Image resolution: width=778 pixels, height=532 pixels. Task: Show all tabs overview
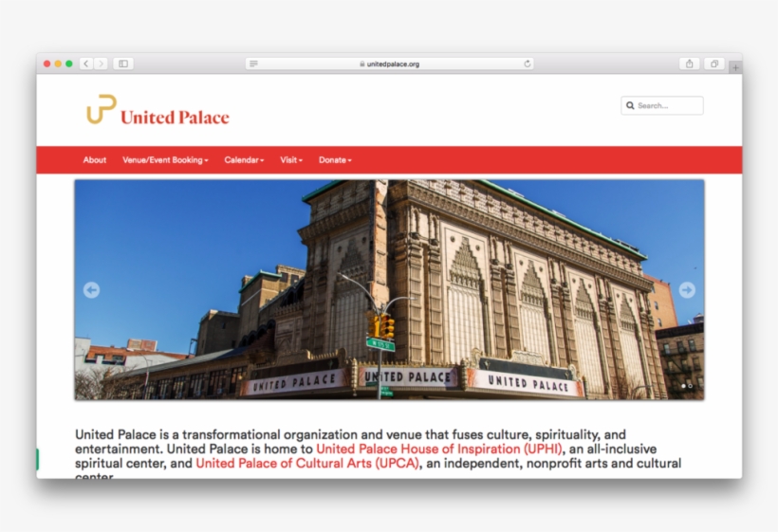[x=714, y=64]
